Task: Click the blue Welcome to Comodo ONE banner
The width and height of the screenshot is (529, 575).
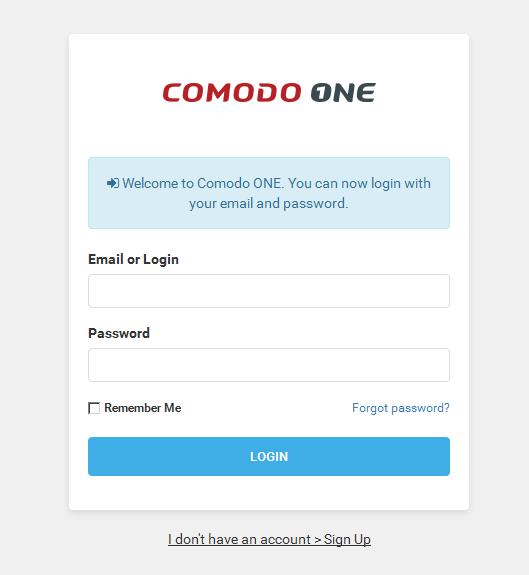Action: (269, 193)
